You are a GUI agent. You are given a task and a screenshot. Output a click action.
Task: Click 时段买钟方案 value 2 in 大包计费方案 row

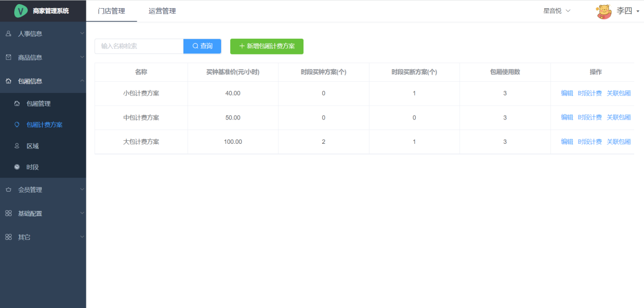click(324, 142)
